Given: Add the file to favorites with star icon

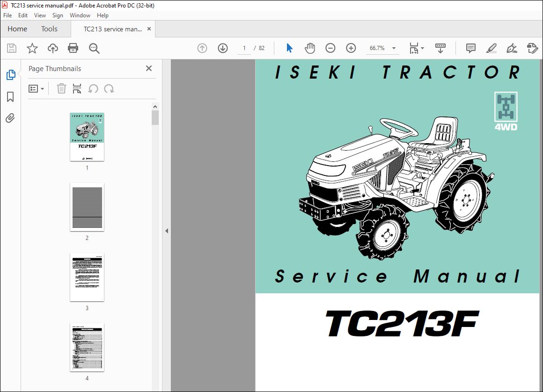Looking at the screenshot, I should point(32,48).
